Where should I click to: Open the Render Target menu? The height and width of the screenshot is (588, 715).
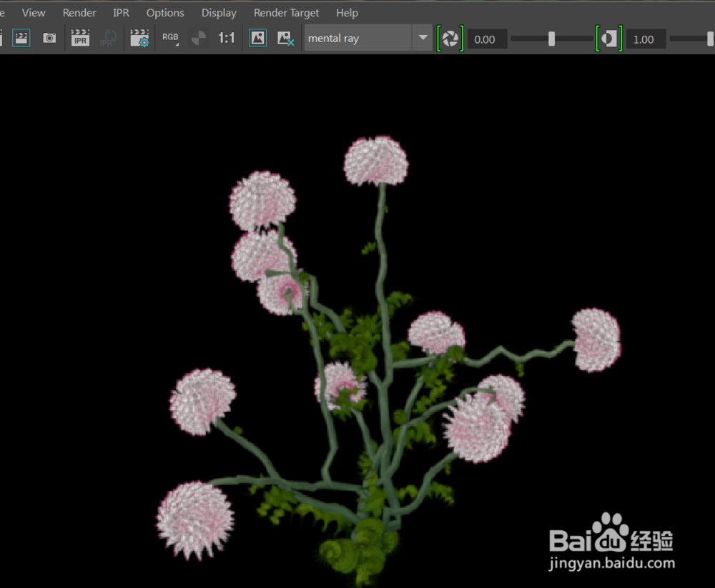(286, 12)
